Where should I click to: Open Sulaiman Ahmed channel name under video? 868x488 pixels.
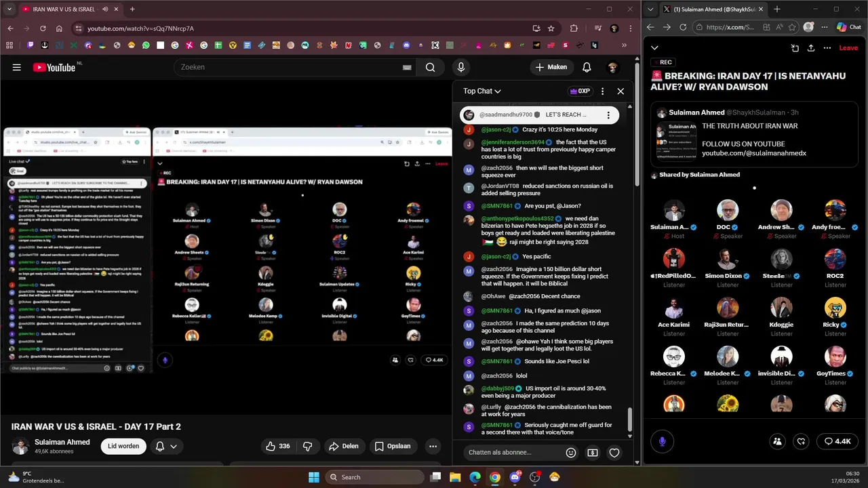62,442
